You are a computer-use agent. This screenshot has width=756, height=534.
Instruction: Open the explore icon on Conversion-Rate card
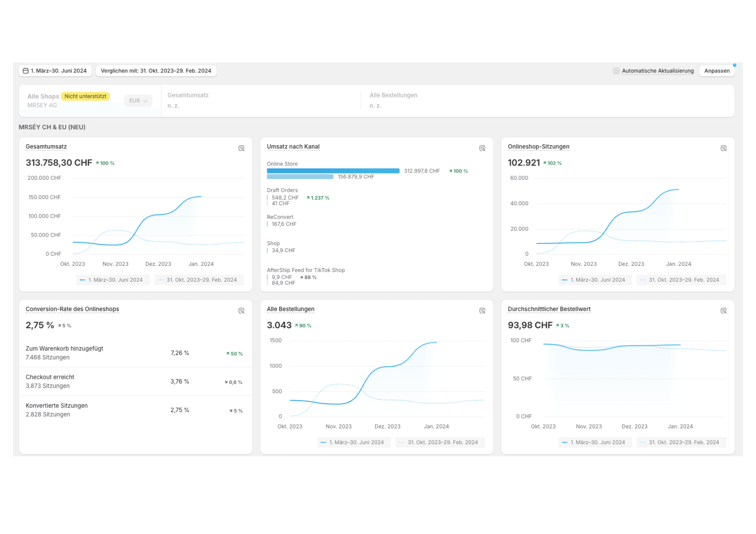click(242, 310)
